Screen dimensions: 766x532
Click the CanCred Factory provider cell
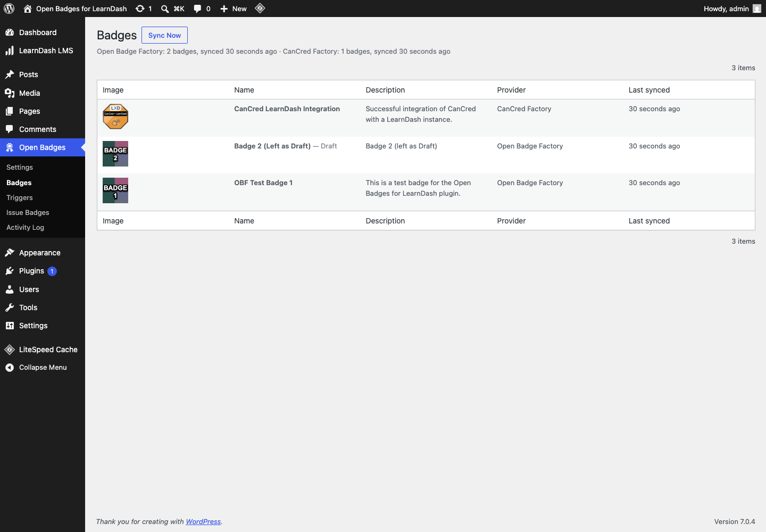point(524,109)
